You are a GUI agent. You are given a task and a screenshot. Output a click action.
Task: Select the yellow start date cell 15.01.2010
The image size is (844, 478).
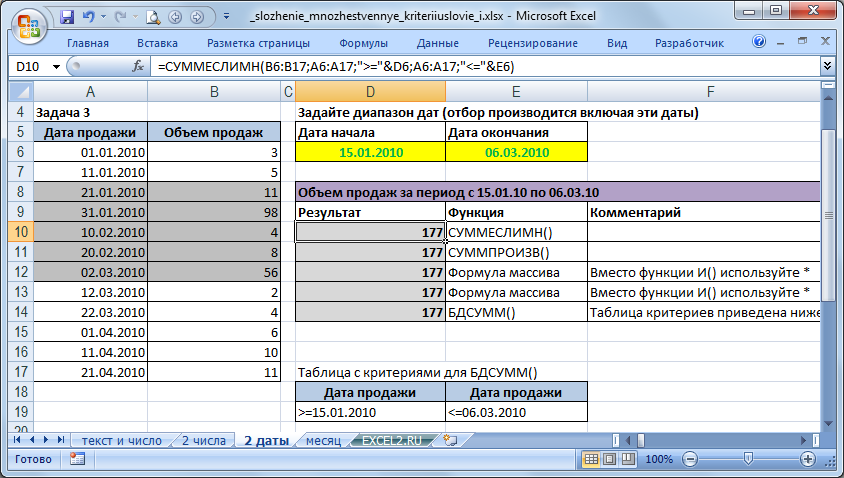[371, 152]
